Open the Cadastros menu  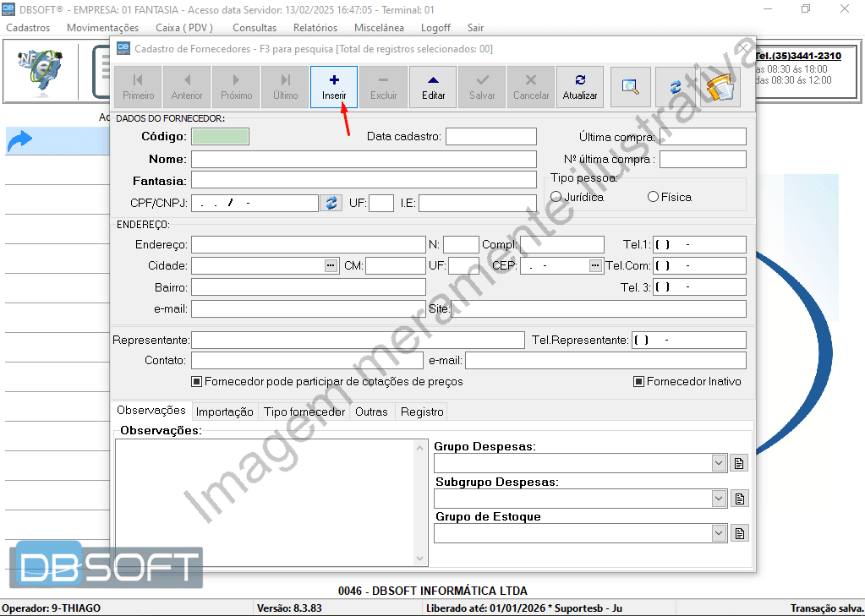(x=28, y=27)
